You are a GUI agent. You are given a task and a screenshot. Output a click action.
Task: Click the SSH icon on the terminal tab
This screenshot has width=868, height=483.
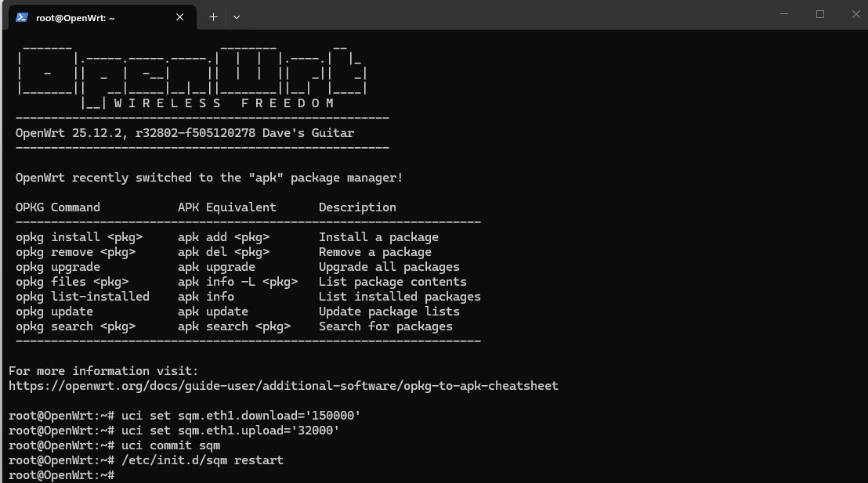22,16
